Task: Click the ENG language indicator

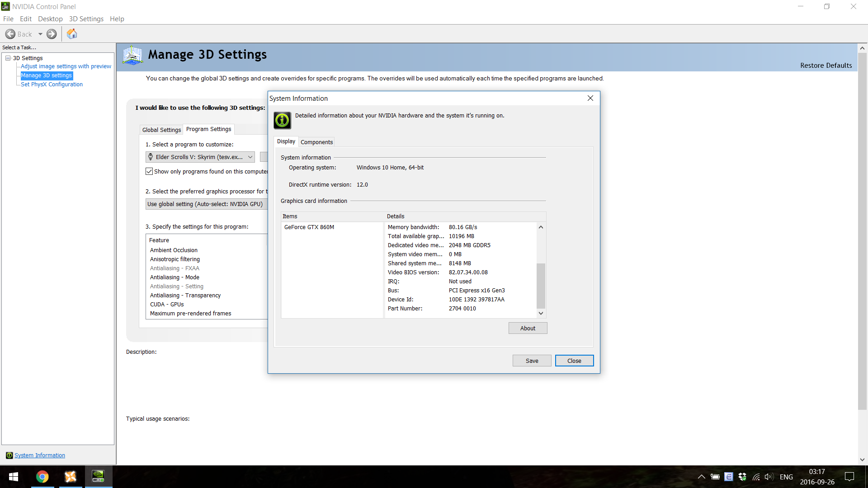Action: tap(786, 477)
